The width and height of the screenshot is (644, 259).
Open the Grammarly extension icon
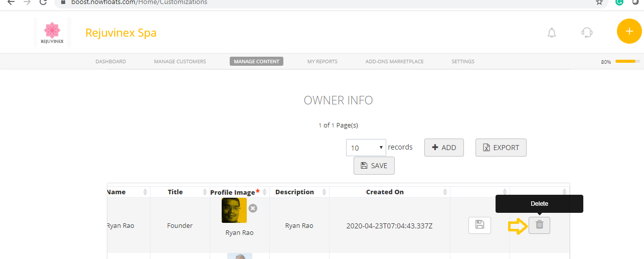[x=619, y=2]
